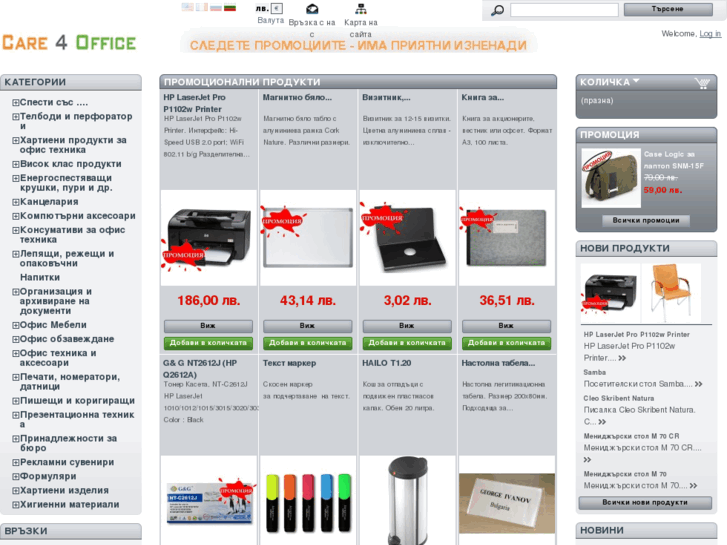The image size is (727, 545).
Task: Expand the Количка cart dropdown arrow
Action: coord(636,81)
